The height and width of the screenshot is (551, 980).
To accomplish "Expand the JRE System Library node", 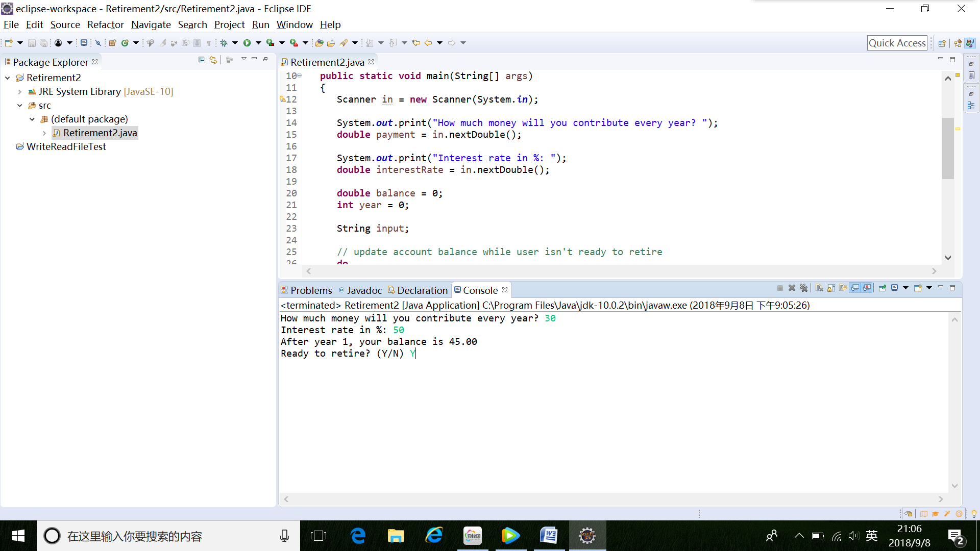I will tap(20, 92).
